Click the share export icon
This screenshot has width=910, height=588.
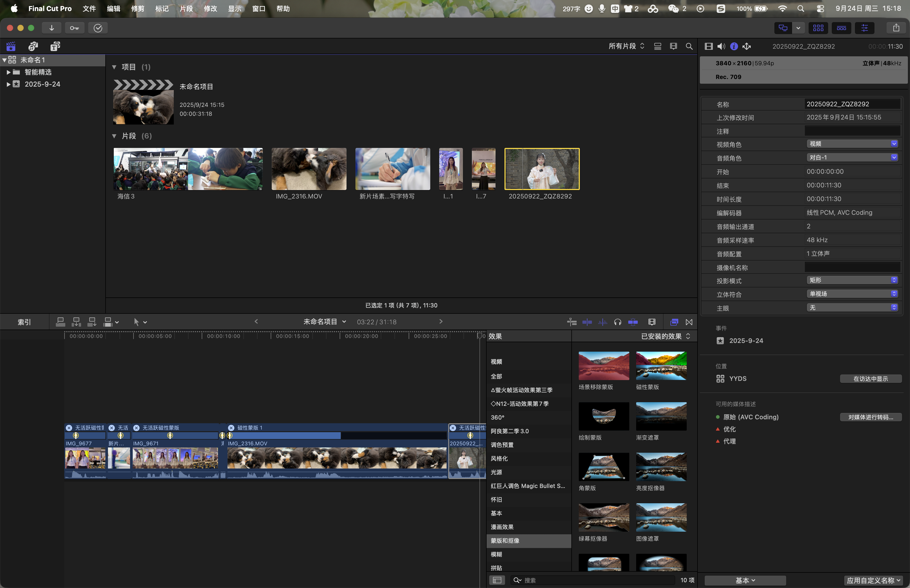point(896,28)
